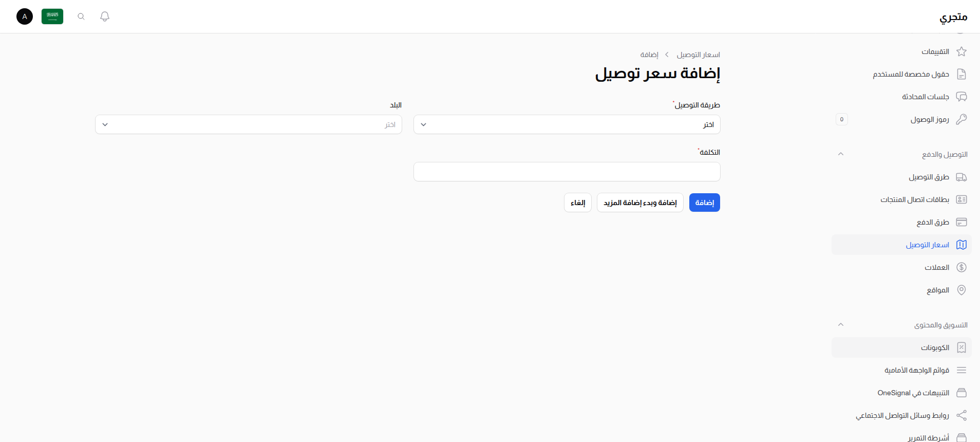Switch language via Saudi flag icon
This screenshot has width=980, height=442.
[52, 16]
